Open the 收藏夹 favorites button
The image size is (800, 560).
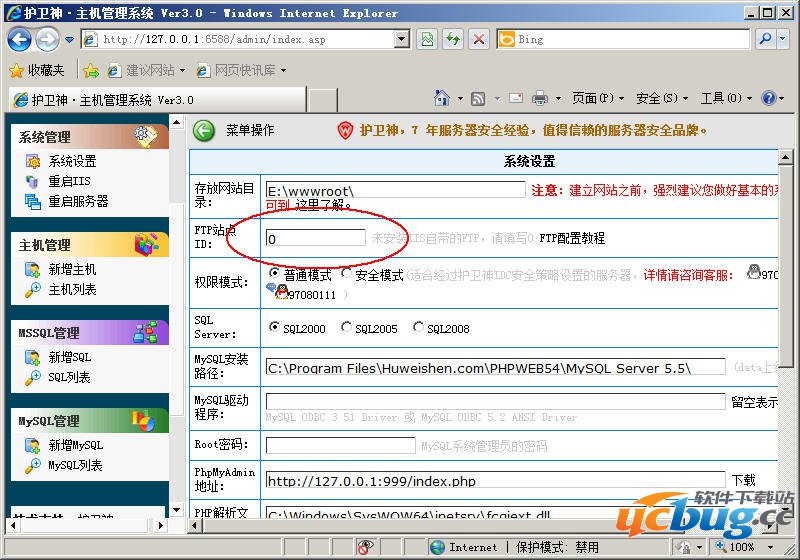click(37, 70)
